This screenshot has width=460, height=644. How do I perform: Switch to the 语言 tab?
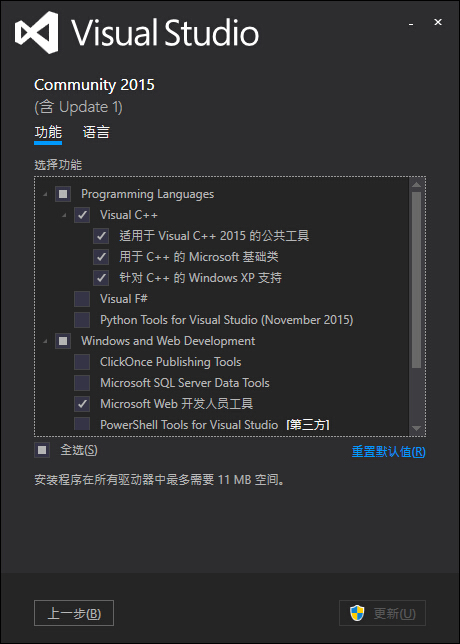pos(96,132)
